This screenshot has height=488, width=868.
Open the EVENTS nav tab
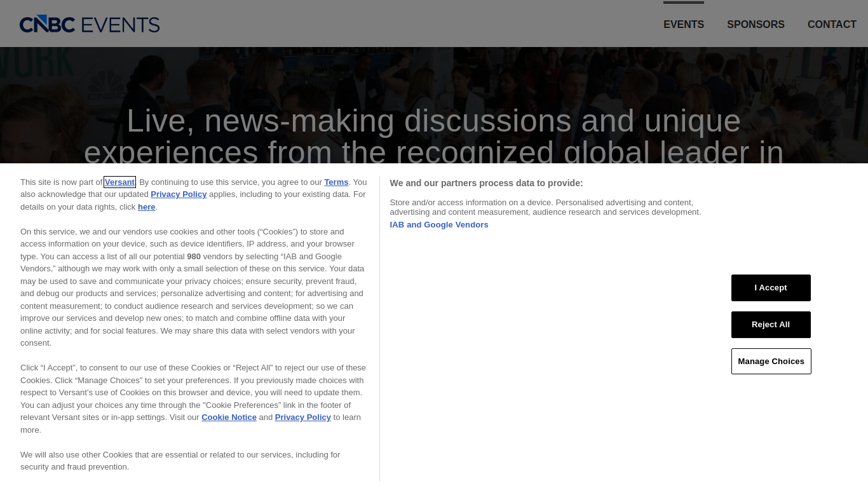click(x=684, y=24)
